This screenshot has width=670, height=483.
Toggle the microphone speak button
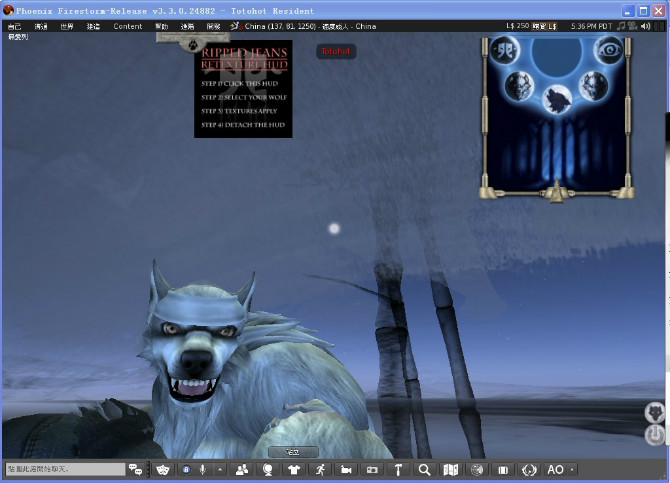203,470
